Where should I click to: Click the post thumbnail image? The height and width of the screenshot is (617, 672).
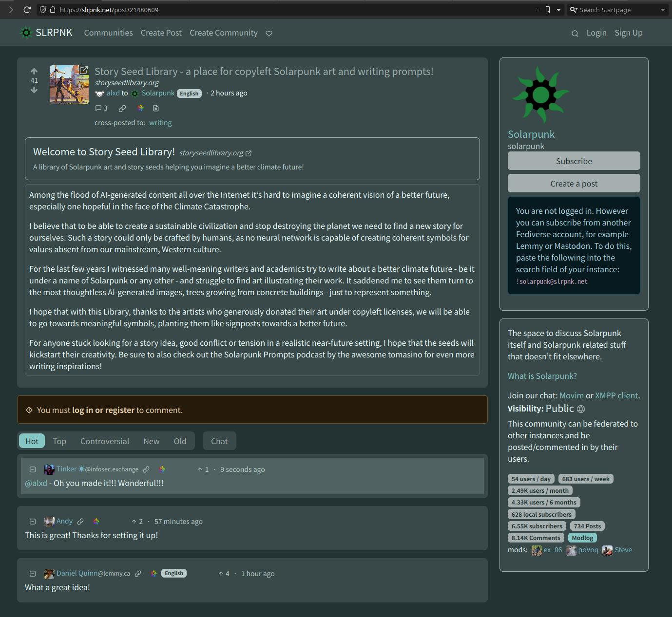tap(69, 85)
